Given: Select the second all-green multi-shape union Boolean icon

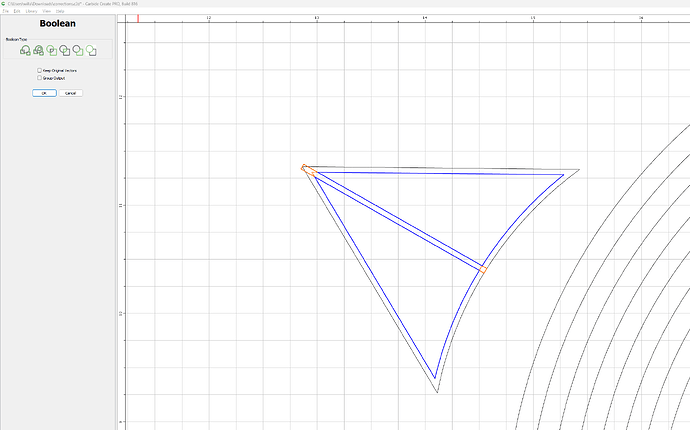Looking at the screenshot, I should click(38, 51).
